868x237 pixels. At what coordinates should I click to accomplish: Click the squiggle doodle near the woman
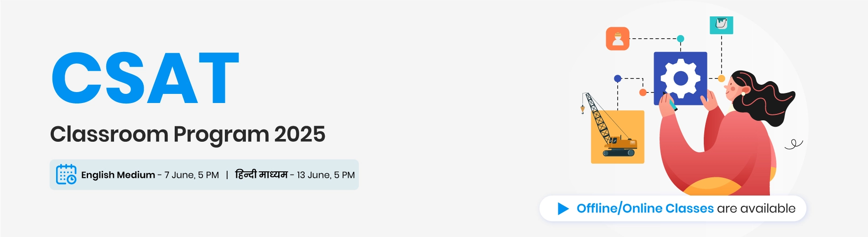click(x=794, y=144)
